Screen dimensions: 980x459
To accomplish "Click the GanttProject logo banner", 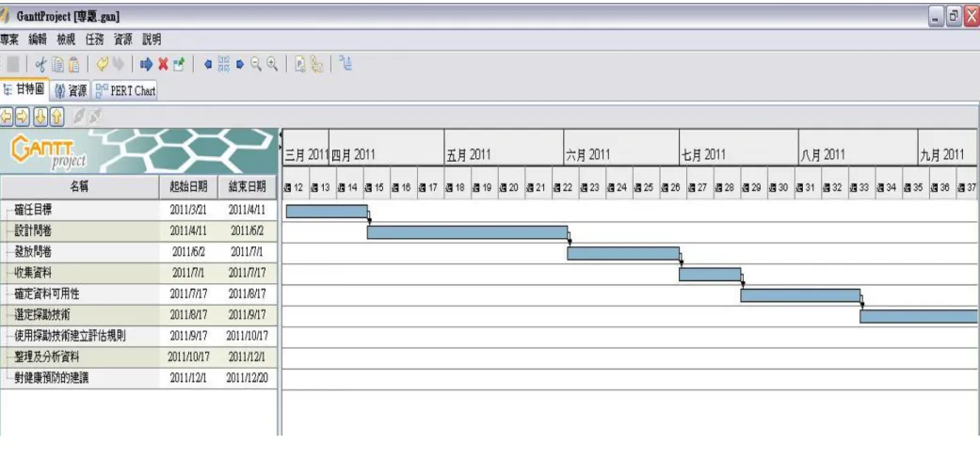I will pos(138,150).
